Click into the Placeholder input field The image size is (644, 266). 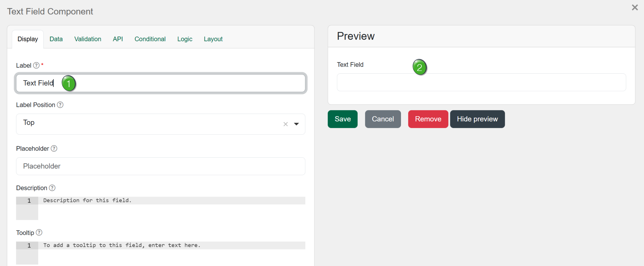[161, 166]
